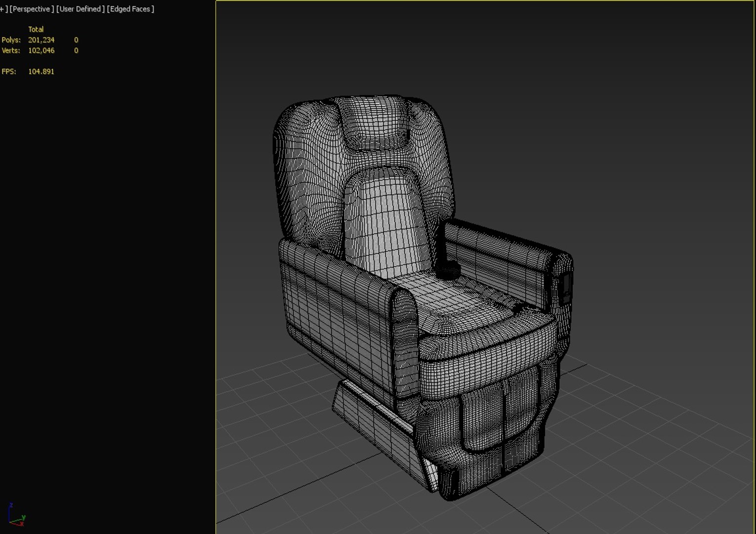The height and width of the screenshot is (534, 756).
Task: Click the Verts count 102,046
Action: (x=41, y=50)
